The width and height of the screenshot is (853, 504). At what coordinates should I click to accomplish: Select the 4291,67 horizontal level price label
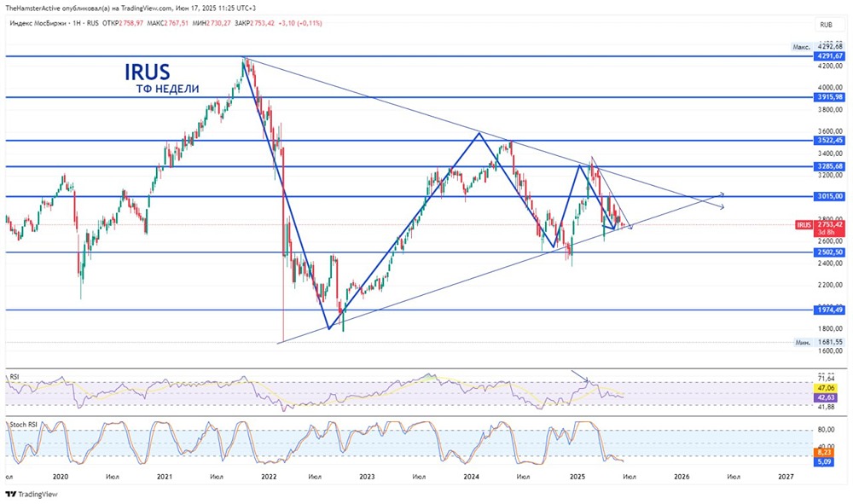[x=830, y=56]
